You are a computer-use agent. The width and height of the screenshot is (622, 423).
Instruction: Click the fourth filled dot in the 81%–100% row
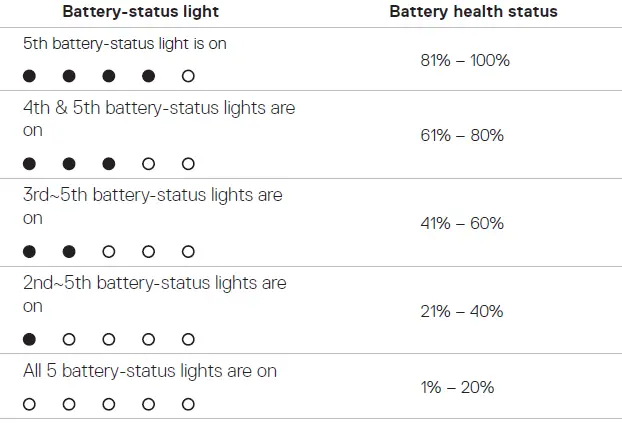pyautogui.click(x=148, y=76)
